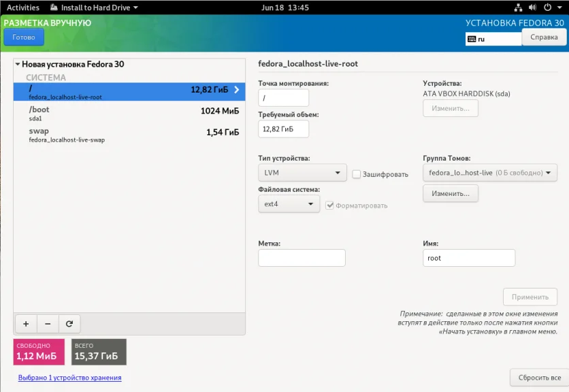Add a new mount point with plus icon
Viewport: 569px width, 392px height.
point(26,323)
